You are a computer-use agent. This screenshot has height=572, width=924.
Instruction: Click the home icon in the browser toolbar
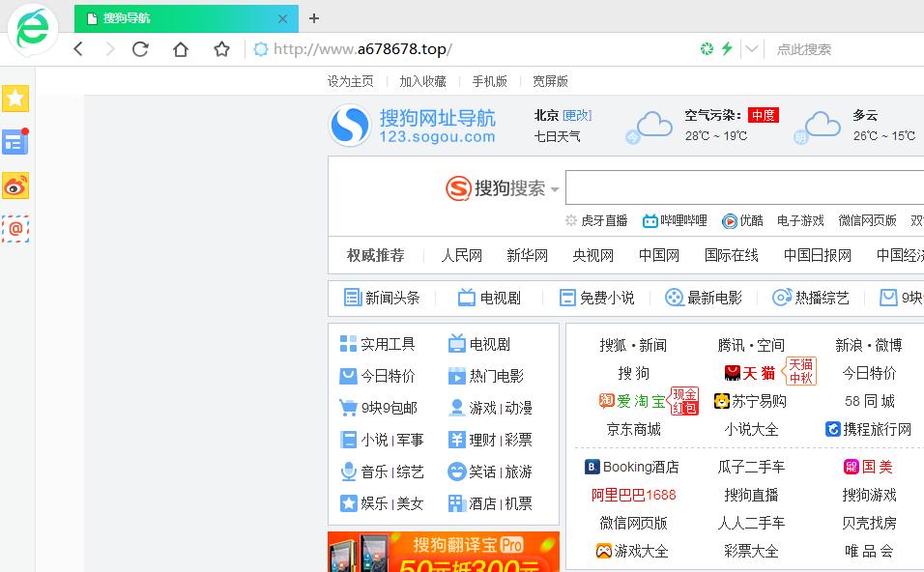point(180,48)
